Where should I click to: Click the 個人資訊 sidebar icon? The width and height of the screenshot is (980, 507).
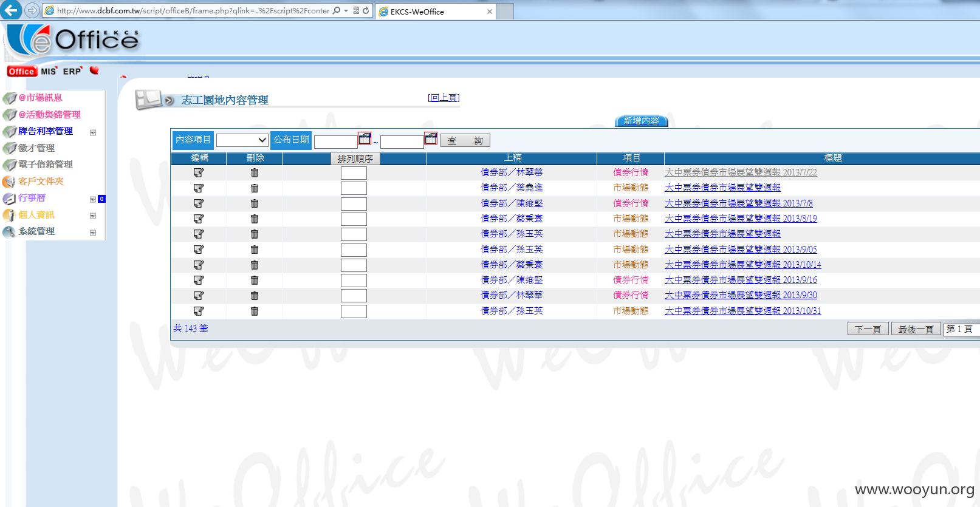[x=9, y=215]
